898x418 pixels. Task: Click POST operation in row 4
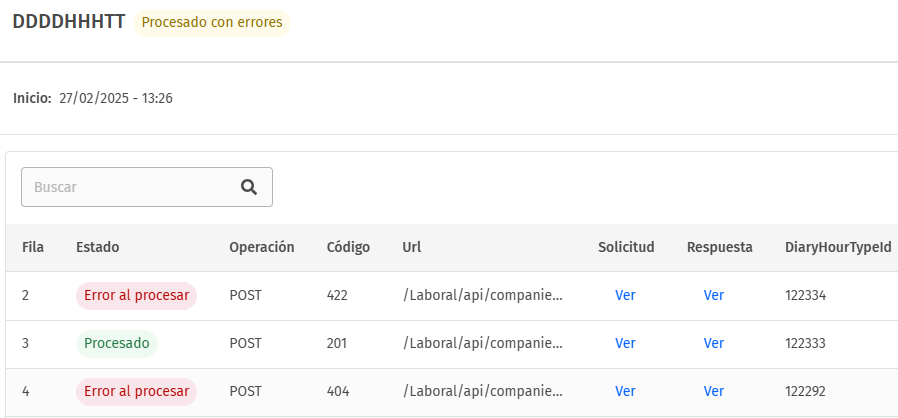click(245, 392)
